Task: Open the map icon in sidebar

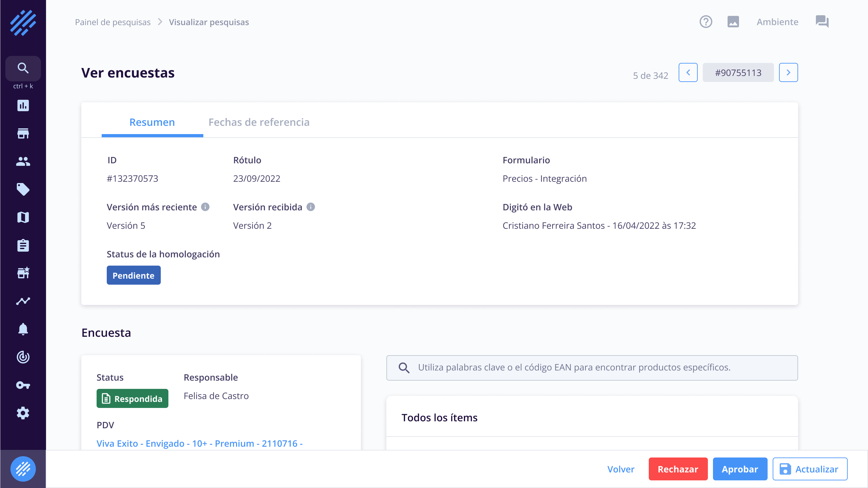Action: coord(23,217)
